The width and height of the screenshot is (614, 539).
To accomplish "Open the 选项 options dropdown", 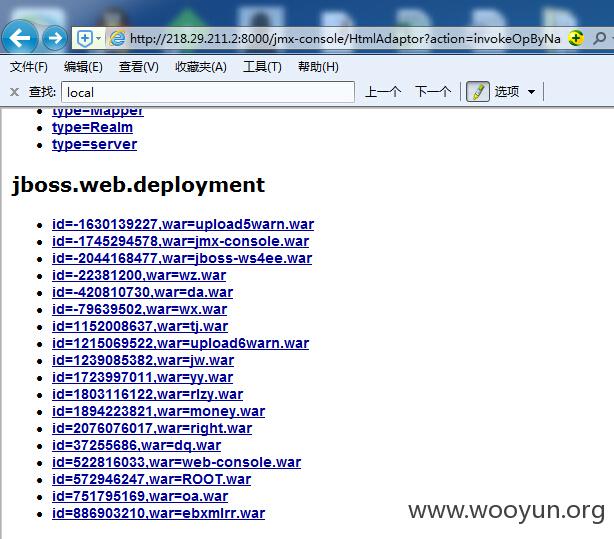I will coord(514,92).
